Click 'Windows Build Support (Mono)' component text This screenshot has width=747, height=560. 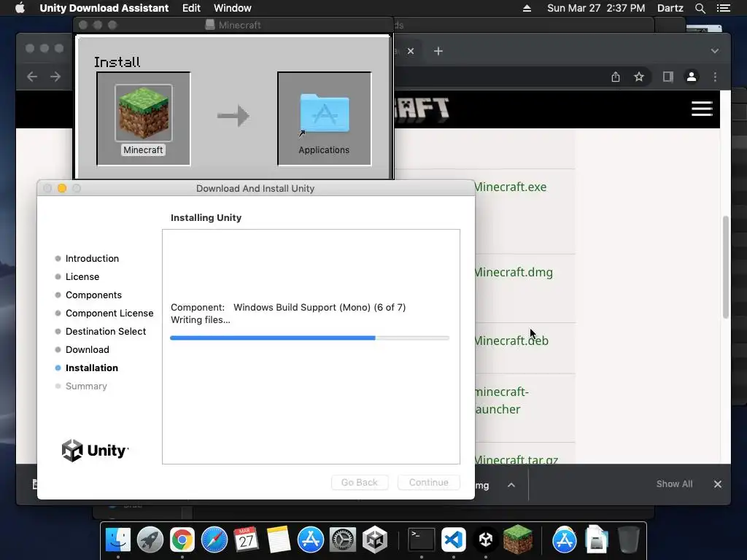pos(301,307)
